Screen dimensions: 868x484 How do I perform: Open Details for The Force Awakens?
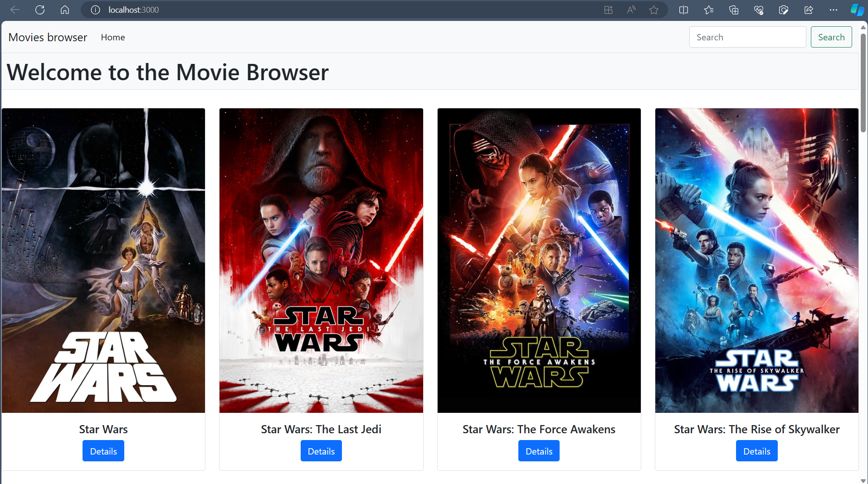pos(539,451)
